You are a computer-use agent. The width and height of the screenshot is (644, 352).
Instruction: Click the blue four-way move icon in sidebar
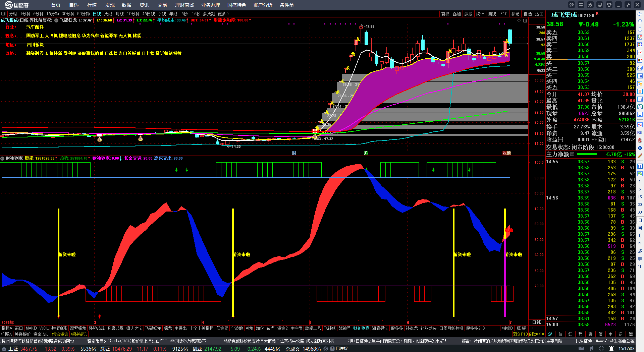[x=640, y=148]
